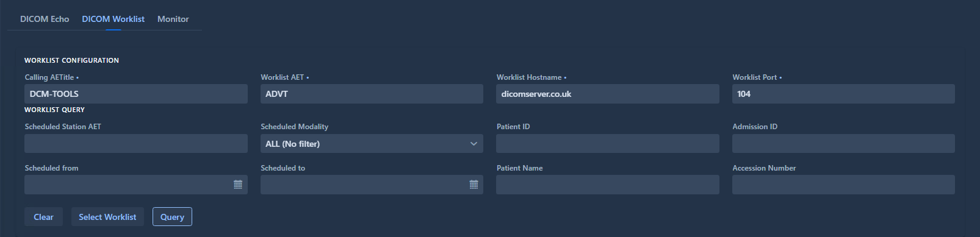The image size is (980, 237).
Task: Focus the Scheduled Station AET input
Action: click(x=136, y=144)
